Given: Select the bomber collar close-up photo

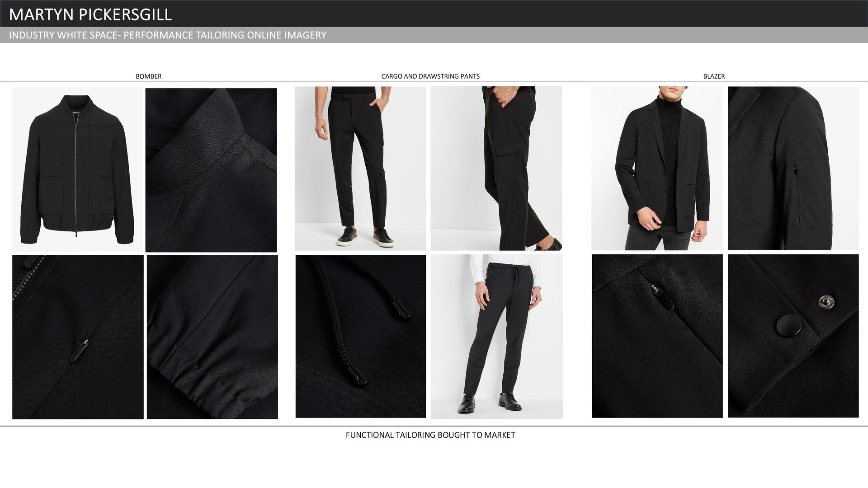Looking at the screenshot, I should (x=211, y=170).
